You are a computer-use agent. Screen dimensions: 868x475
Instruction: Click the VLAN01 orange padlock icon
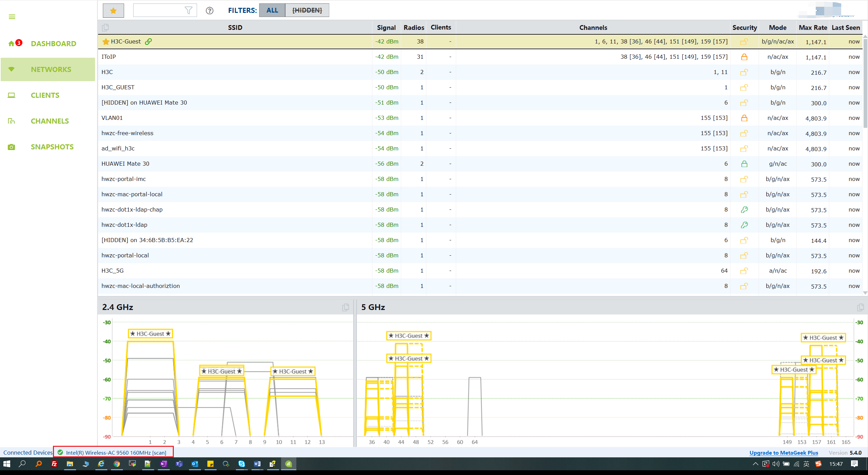click(x=744, y=118)
